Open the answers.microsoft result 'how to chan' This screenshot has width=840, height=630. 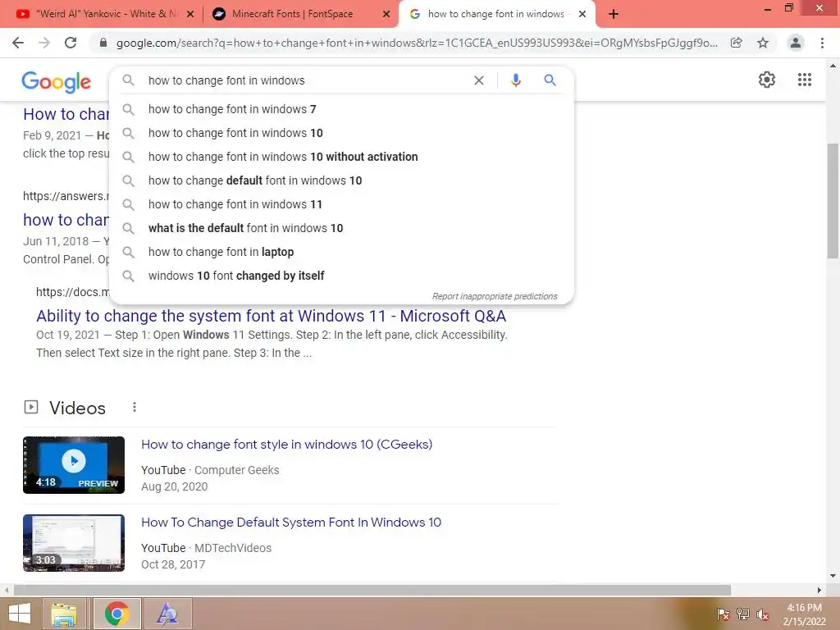(66, 220)
